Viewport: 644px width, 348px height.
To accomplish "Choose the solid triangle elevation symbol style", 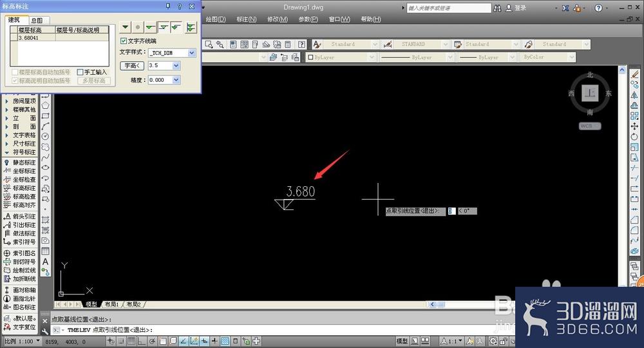I will coord(126,28).
